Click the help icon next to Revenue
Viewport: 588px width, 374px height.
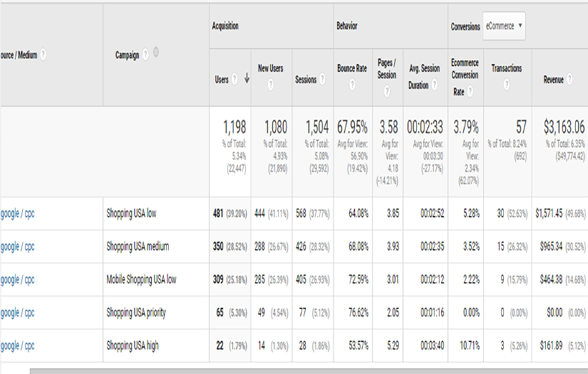click(569, 80)
